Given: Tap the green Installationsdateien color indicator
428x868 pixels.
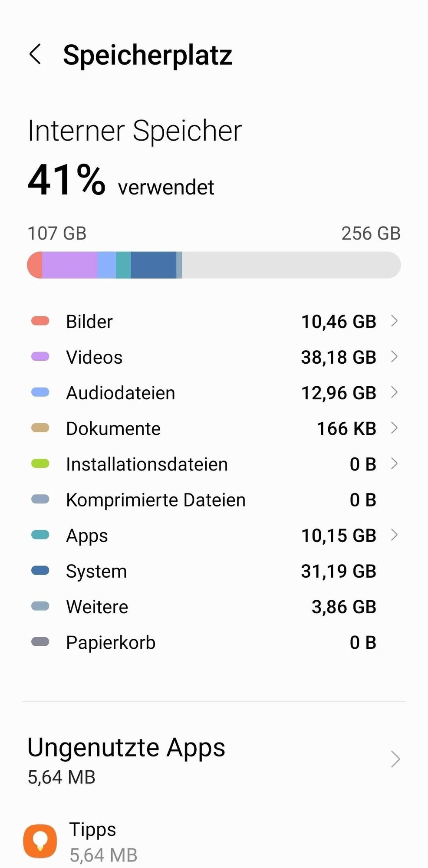Looking at the screenshot, I should [40, 464].
